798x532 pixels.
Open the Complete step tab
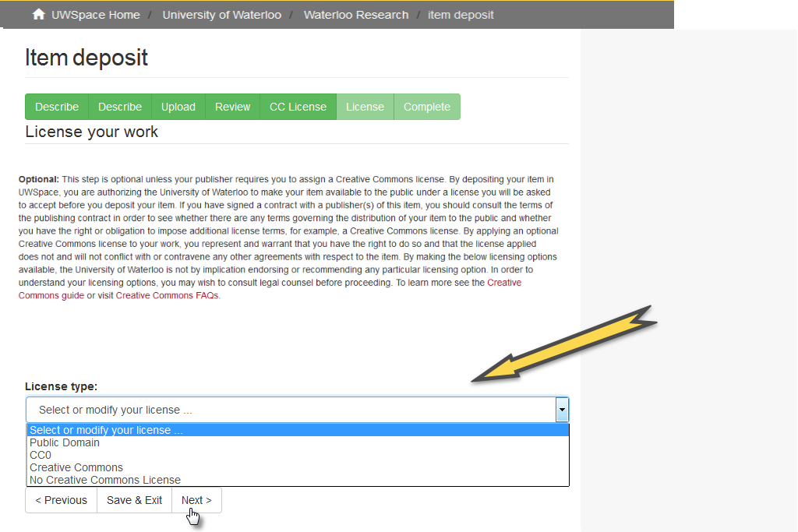(427, 106)
